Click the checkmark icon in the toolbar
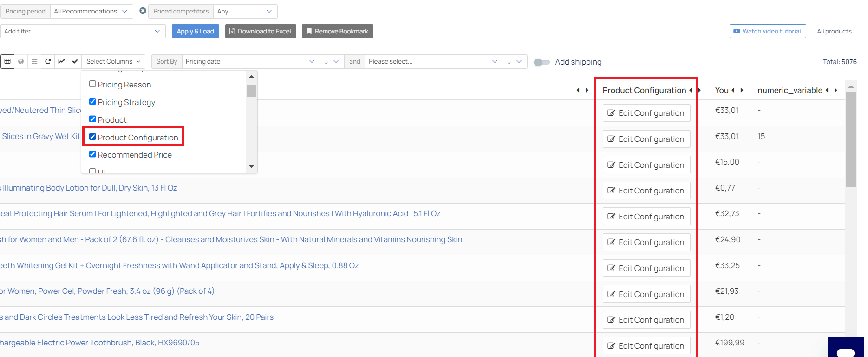This screenshot has height=357, width=868. click(75, 61)
